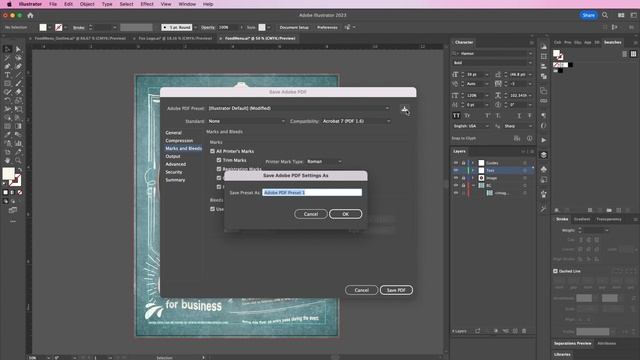Image resolution: width=640 pixels, height=360 pixels.
Task: Open the Window menu
Action: (x=187, y=4)
